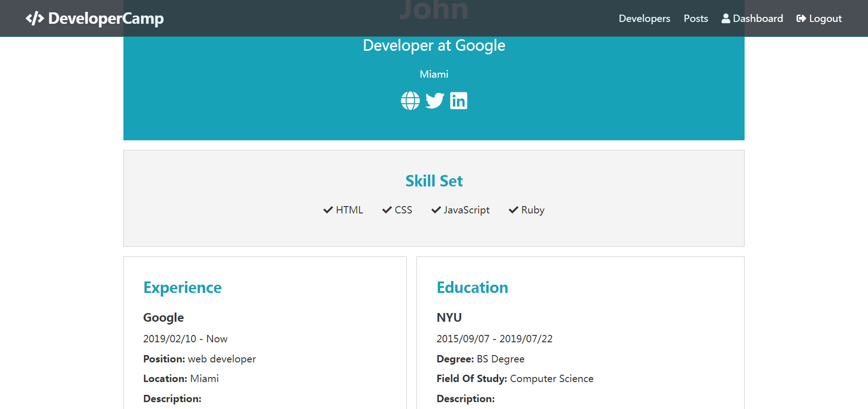Go to the Developers page
The width and height of the screenshot is (868, 409).
(x=644, y=18)
